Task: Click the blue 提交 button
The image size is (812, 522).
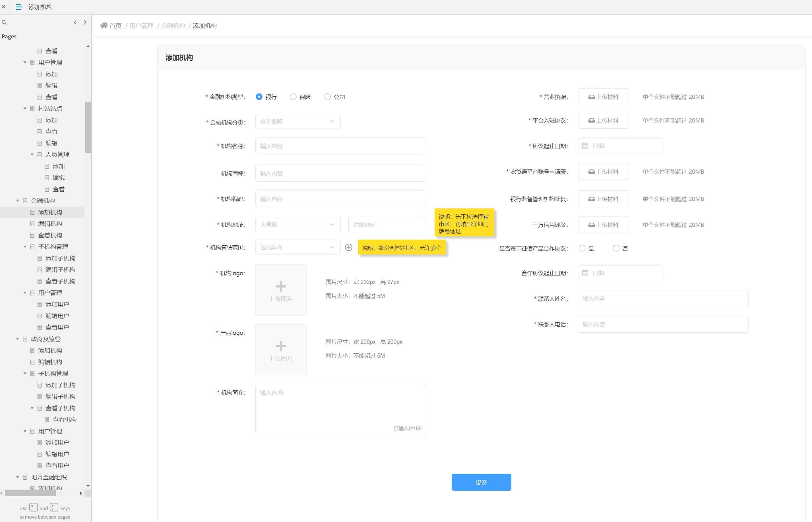Action: (481, 482)
